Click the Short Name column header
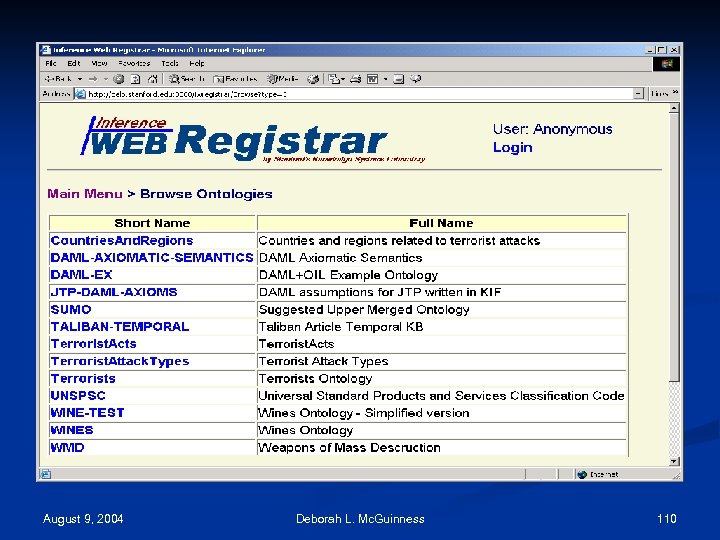The height and width of the screenshot is (540, 720). [x=152, y=223]
